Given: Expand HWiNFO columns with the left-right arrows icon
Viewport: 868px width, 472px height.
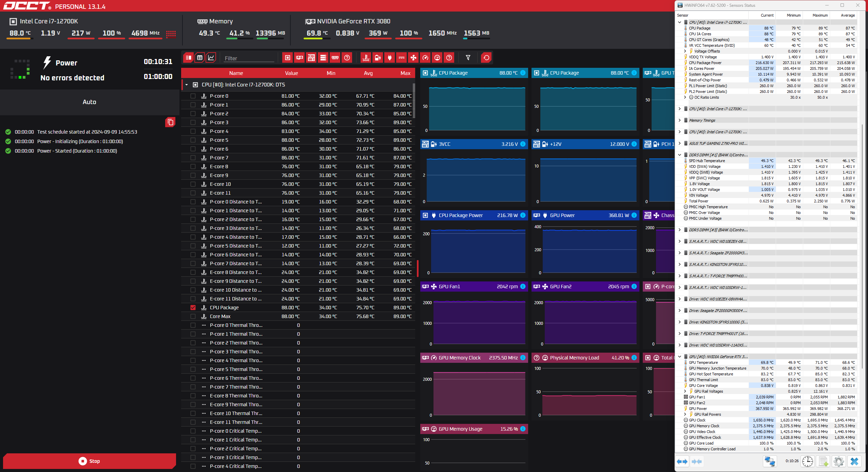Looking at the screenshot, I should 682,461.
